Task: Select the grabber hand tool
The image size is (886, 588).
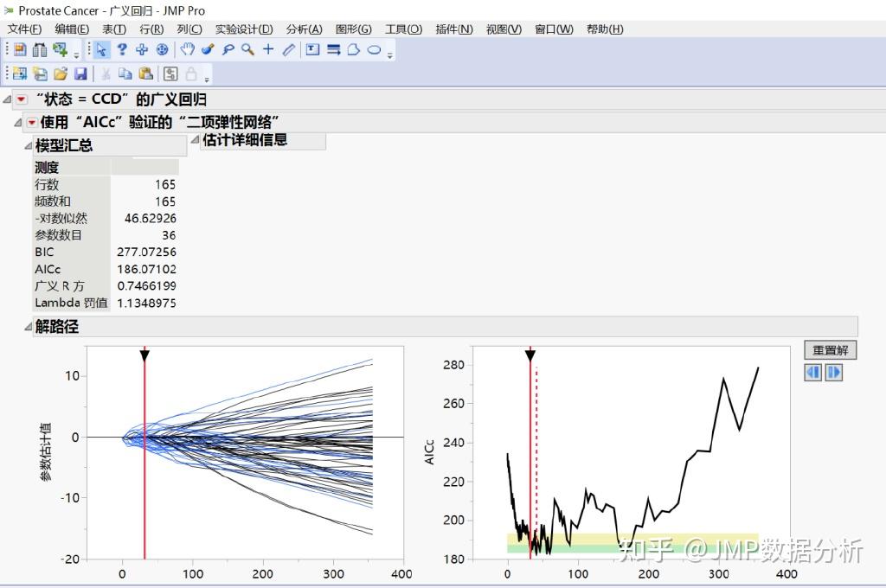Action: click(x=187, y=49)
